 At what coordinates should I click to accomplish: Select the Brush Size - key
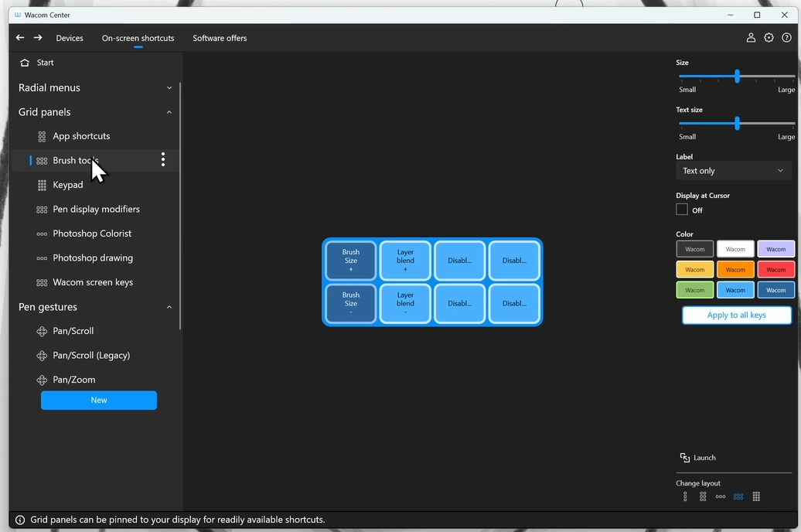pyautogui.click(x=351, y=304)
